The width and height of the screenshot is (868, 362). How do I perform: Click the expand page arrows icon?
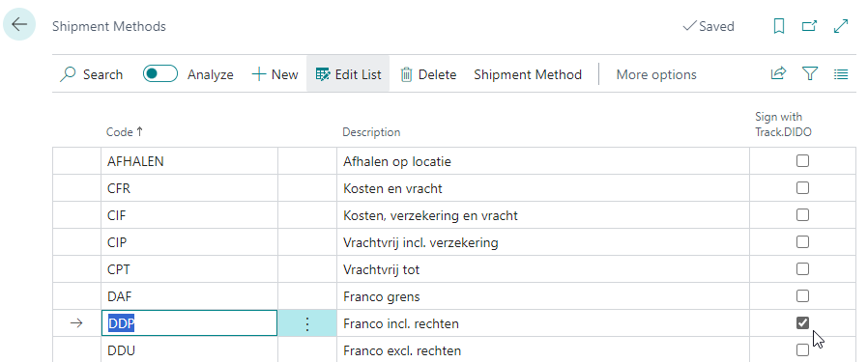(841, 26)
